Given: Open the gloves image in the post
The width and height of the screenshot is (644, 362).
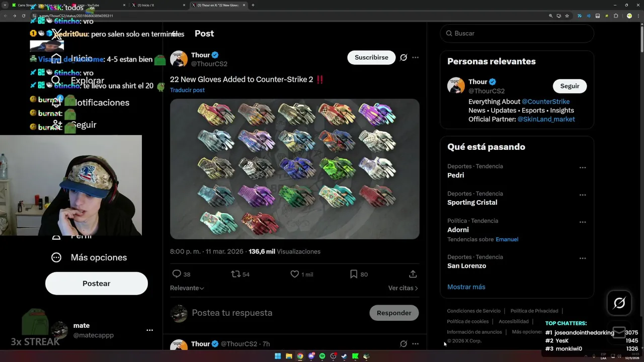Looking at the screenshot, I should tap(294, 169).
